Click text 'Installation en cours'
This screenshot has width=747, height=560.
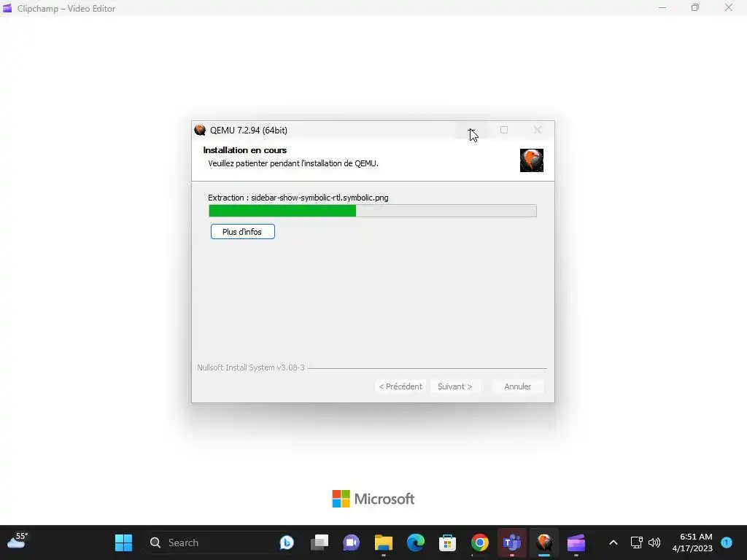tap(245, 150)
